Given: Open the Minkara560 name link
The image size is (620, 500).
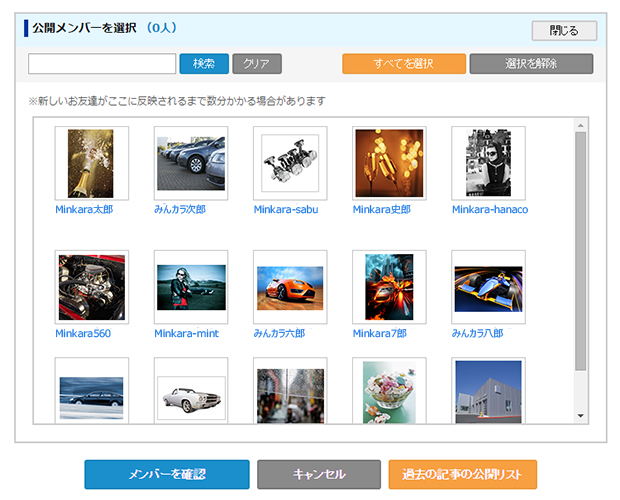Looking at the screenshot, I should point(83,334).
